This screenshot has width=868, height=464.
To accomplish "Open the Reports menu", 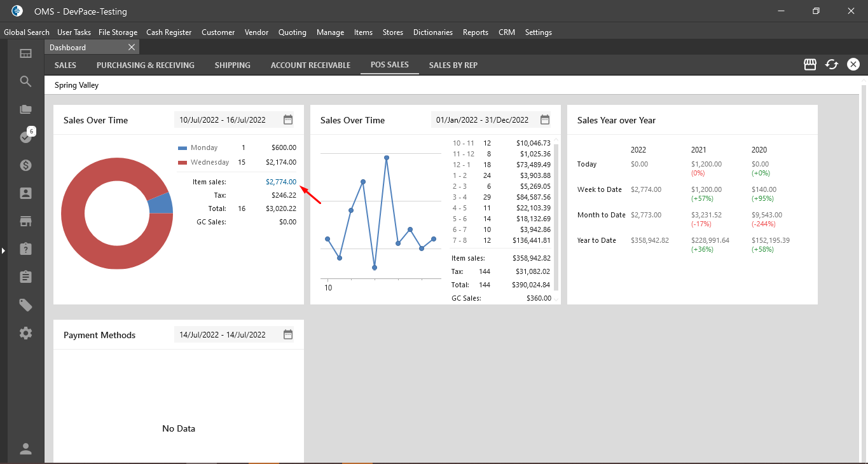I will [x=476, y=32].
